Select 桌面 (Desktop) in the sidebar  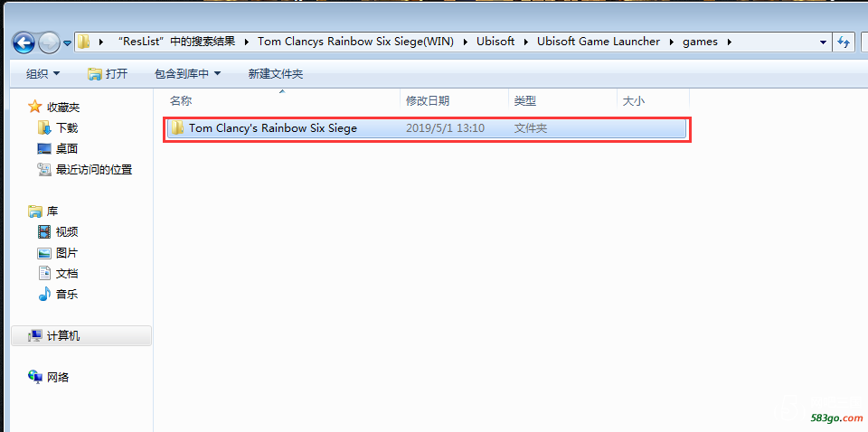click(66, 148)
